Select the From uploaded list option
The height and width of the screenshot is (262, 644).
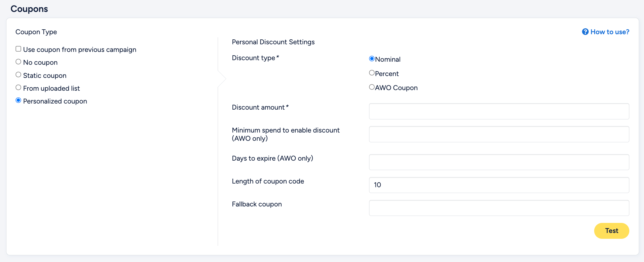pyautogui.click(x=18, y=87)
